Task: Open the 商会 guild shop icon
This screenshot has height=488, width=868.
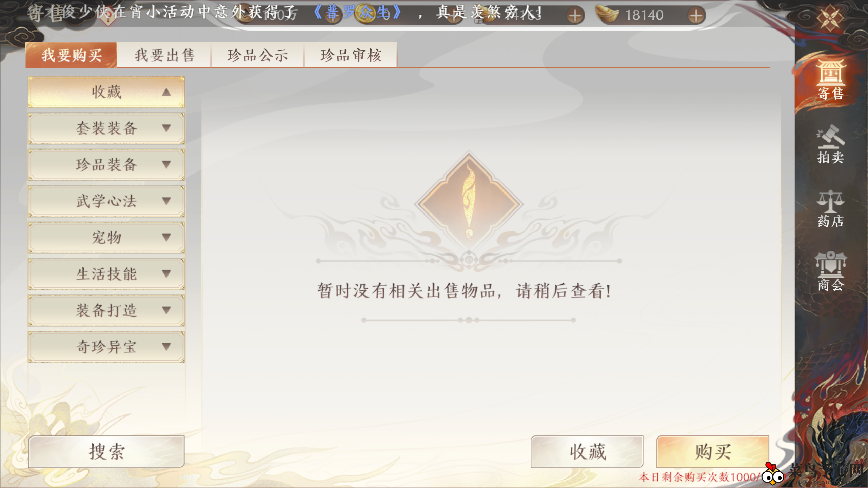Action: pos(830,272)
